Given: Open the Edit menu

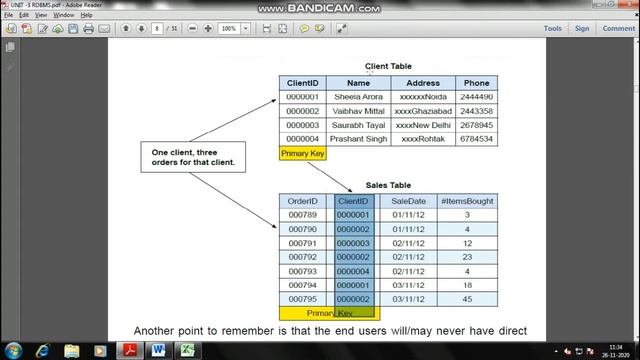Looking at the screenshot, I should pyautogui.click(x=24, y=15).
